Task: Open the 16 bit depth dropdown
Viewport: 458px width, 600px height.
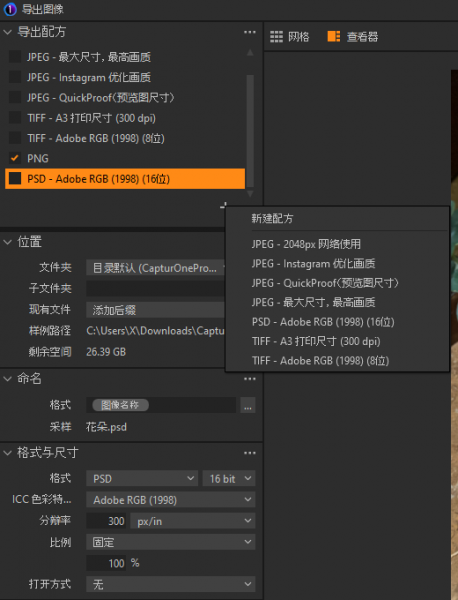Action: pos(229,478)
